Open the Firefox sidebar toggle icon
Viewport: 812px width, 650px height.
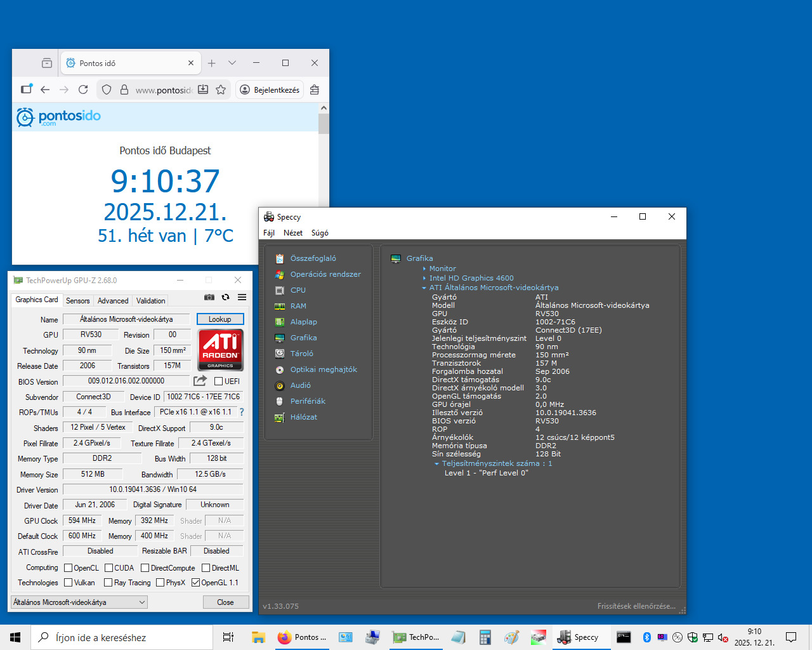tap(26, 90)
